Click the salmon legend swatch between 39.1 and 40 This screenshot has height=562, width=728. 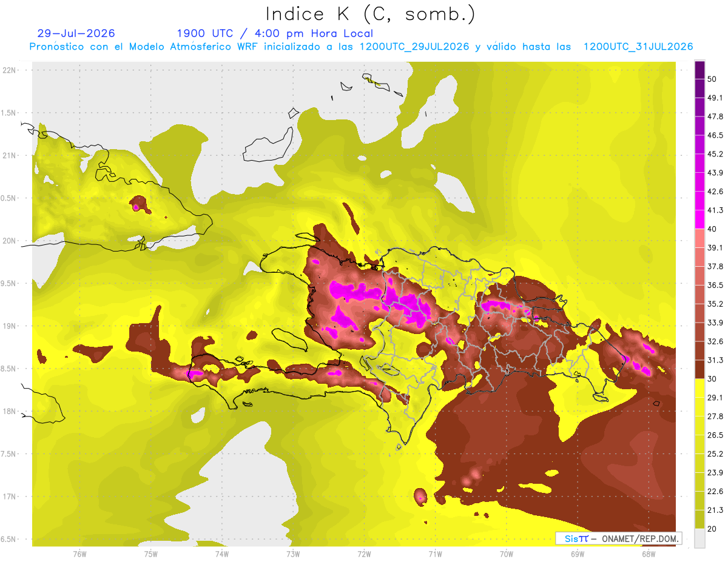[699, 238]
